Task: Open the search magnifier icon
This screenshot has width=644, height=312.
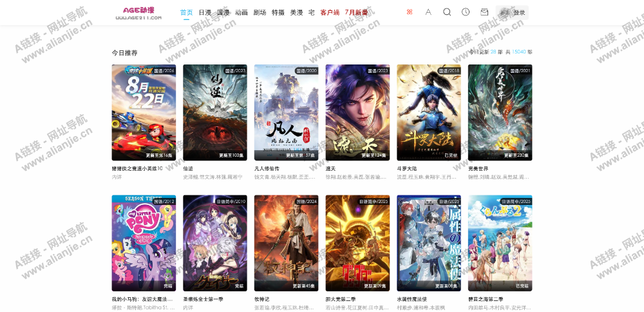Action: tap(447, 12)
